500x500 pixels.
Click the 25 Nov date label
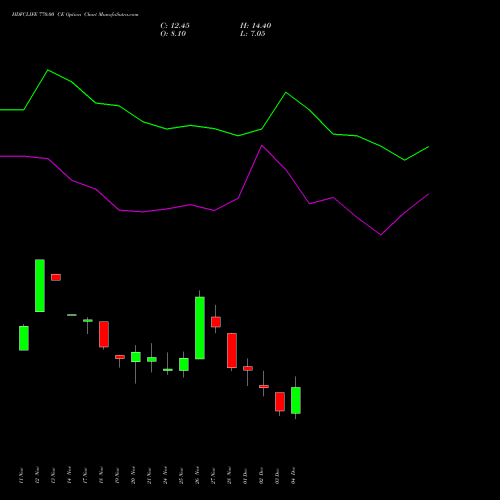click(x=181, y=476)
